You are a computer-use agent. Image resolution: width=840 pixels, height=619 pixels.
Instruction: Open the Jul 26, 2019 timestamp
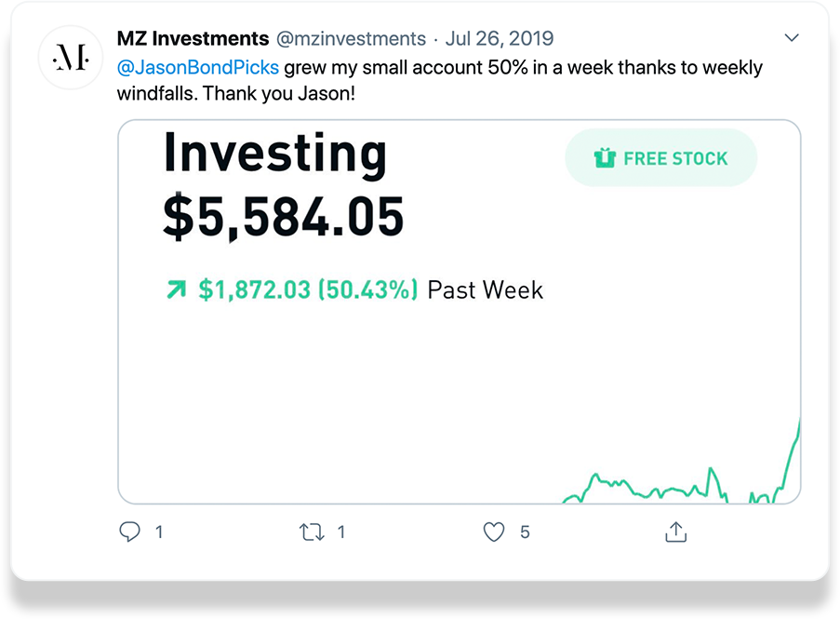(500, 38)
